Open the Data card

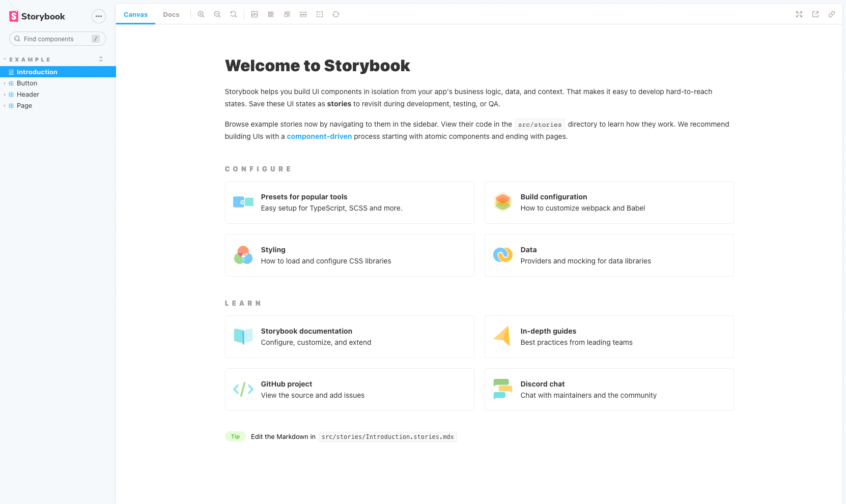click(x=609, y=255)
